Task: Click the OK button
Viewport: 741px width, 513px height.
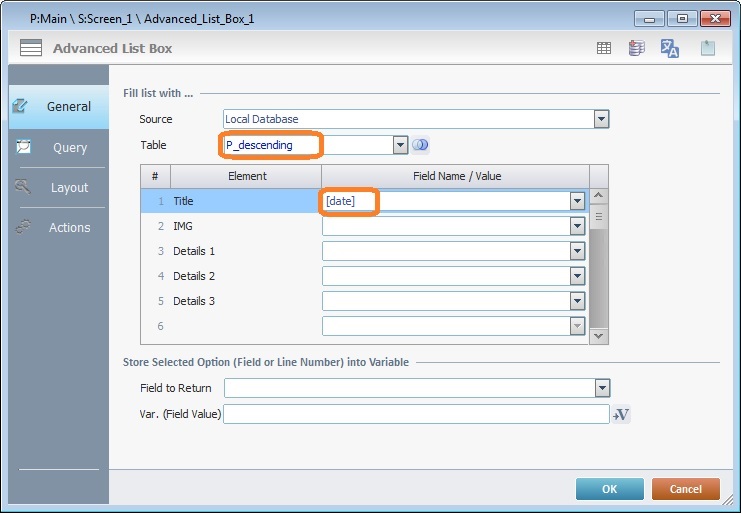Action: pos(610,489)
